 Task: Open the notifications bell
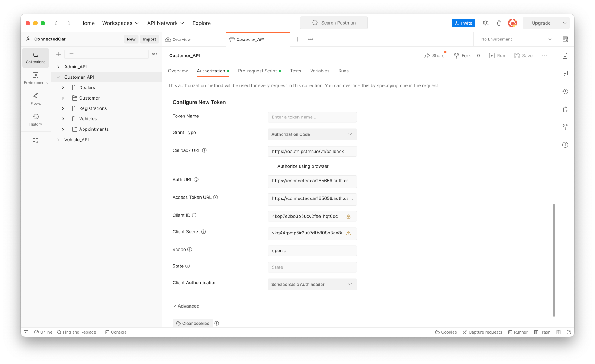[x=499, y=23]
